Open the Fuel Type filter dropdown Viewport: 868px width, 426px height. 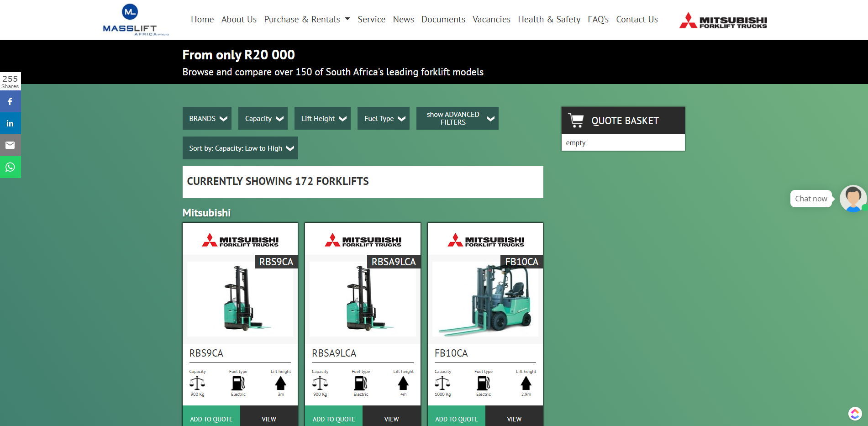click(384, 118)
